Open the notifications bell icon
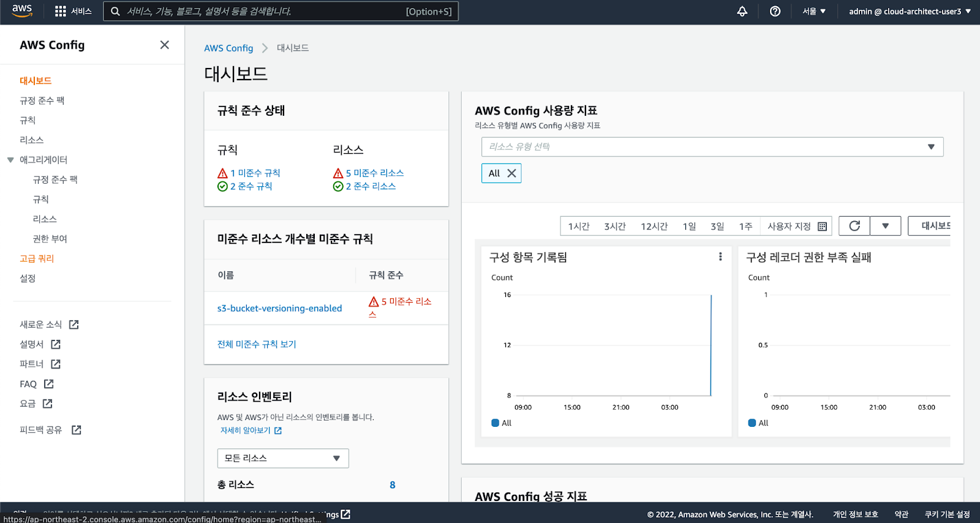The image size is (980, 523). [x=742, y=11]
